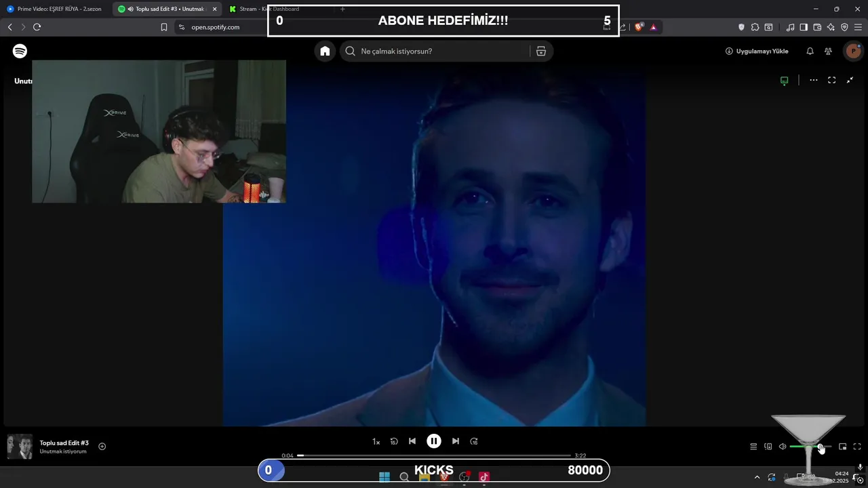This screenshot has width=868, height=488.
Task: Adjust the green volume slider
Action: [x=810, y=447]
